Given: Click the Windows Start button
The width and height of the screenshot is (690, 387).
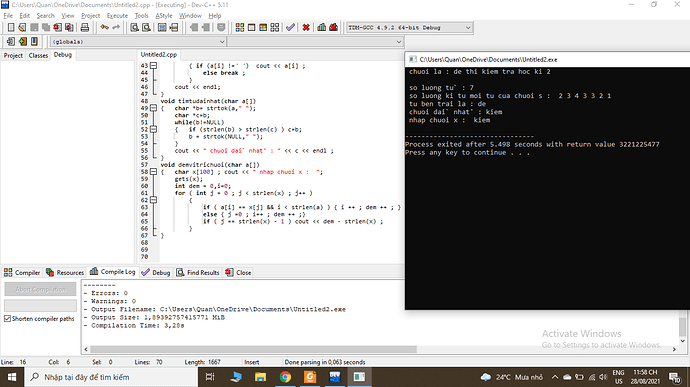Looking at the screenshot, I should [x=12, y=377].
